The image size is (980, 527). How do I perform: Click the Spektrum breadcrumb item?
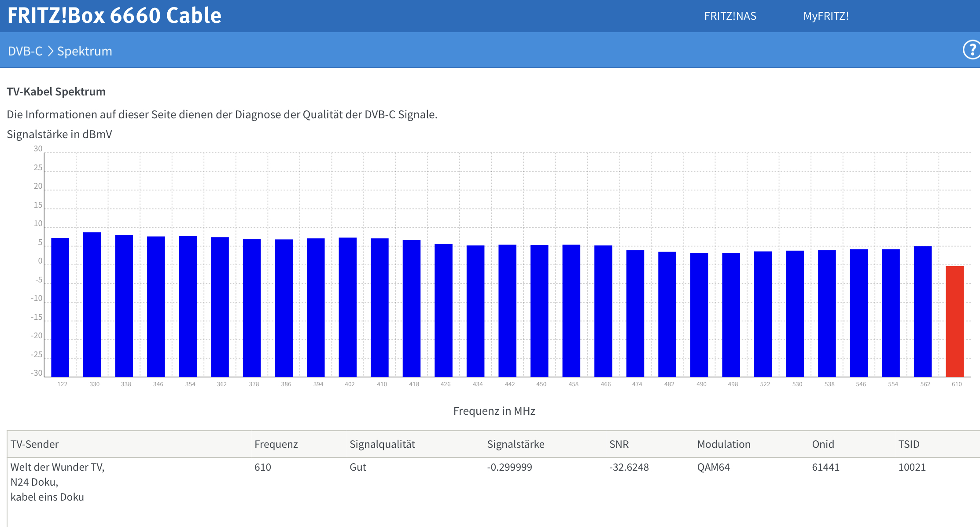[x=85, y=51]
